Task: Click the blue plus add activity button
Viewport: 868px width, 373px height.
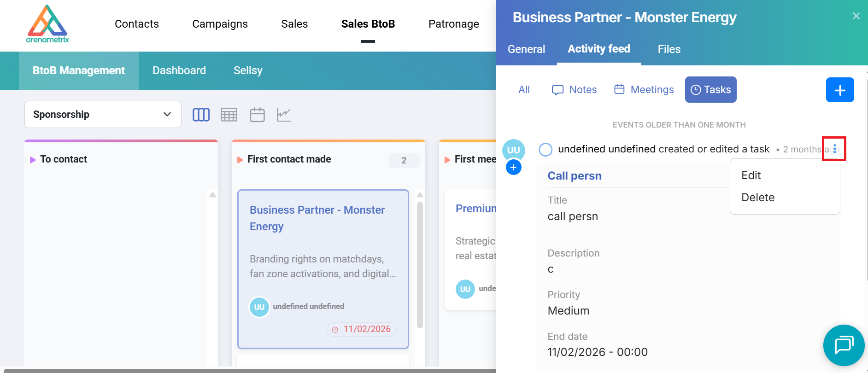Action: pos(839,90)
